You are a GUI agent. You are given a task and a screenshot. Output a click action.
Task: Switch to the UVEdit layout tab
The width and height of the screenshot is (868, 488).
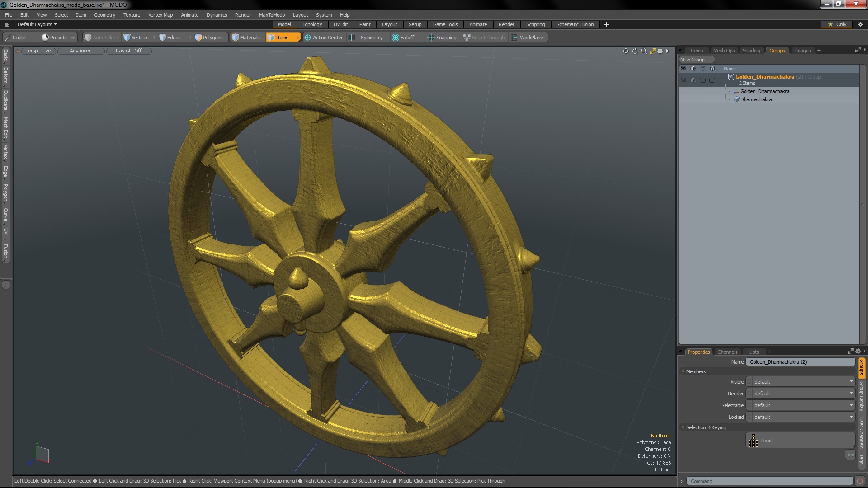coord(340,24)
